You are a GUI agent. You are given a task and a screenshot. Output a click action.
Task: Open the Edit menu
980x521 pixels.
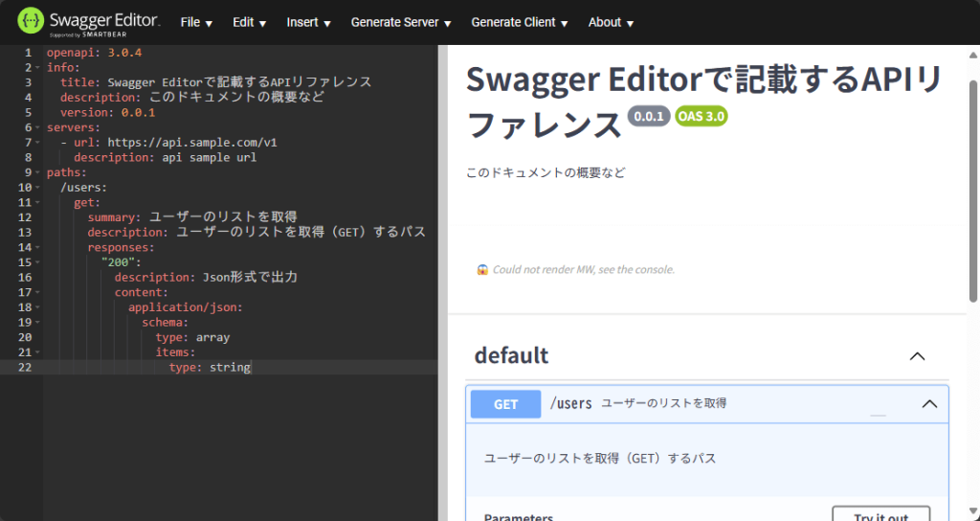click(250, 23)
